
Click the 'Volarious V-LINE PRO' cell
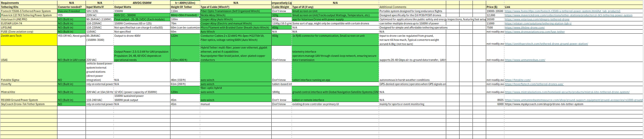click(29, 19)
